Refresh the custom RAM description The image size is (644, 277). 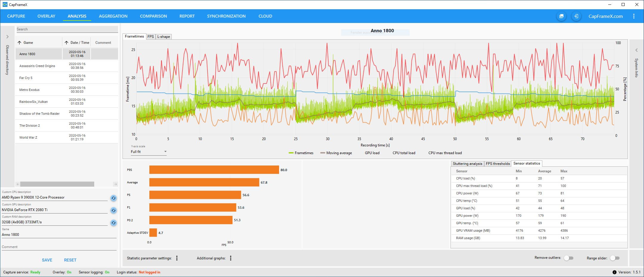[114, 223]
